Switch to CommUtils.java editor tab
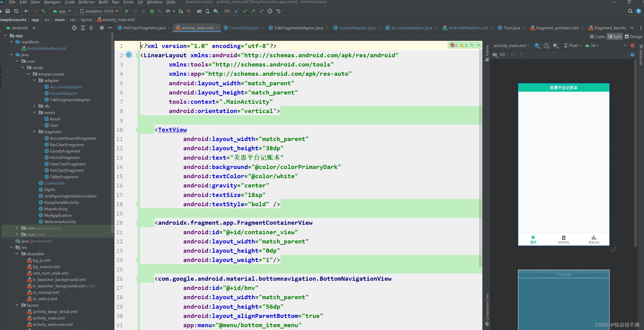The height and width of the screenshot is (330, 644). point(244,28)
